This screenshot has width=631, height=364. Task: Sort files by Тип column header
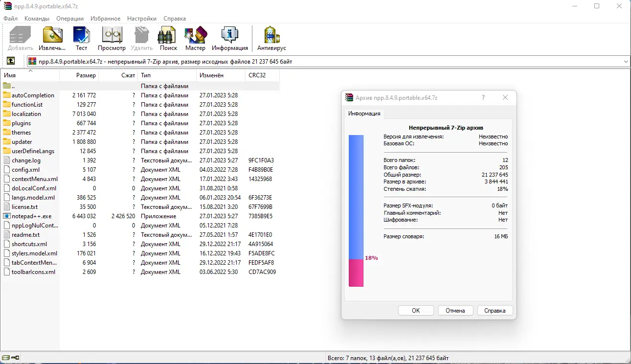pyautogui.click(x=167, y=76)
